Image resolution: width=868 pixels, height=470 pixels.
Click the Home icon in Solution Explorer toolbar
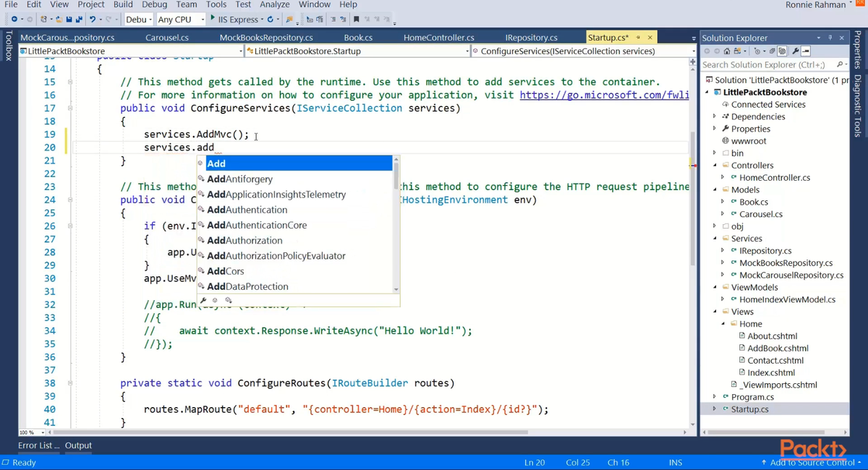(727, 51)
